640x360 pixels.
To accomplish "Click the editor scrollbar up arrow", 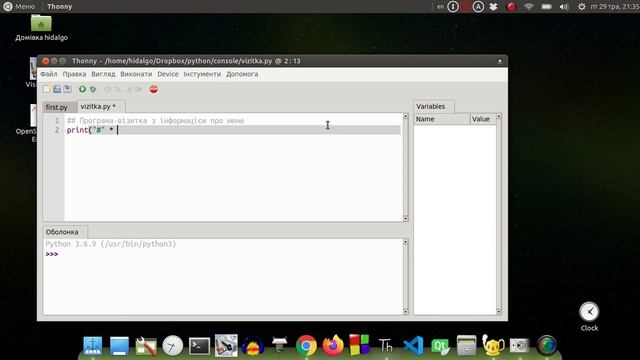I will (405, 116).
